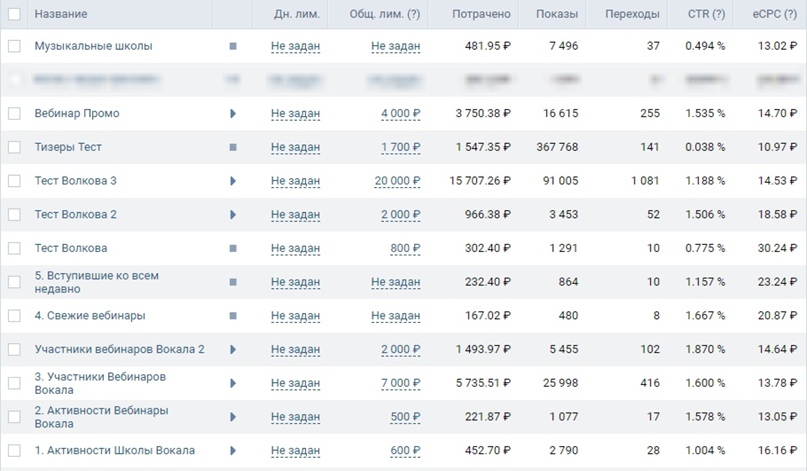The width and height of the screenshot is (807, 471).
Task: Open the Вебинар Промо campaign
Action: 77,114
